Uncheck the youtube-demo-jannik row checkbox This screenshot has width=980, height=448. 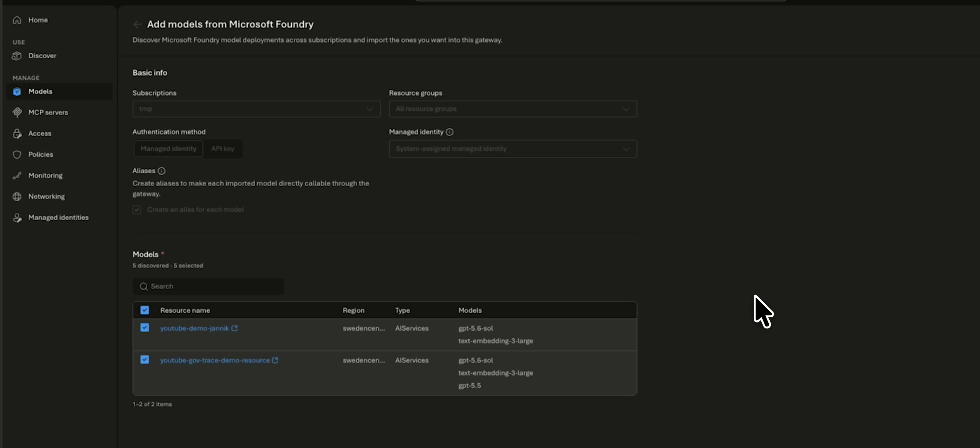pyautogui.click(x=145, y=328)
